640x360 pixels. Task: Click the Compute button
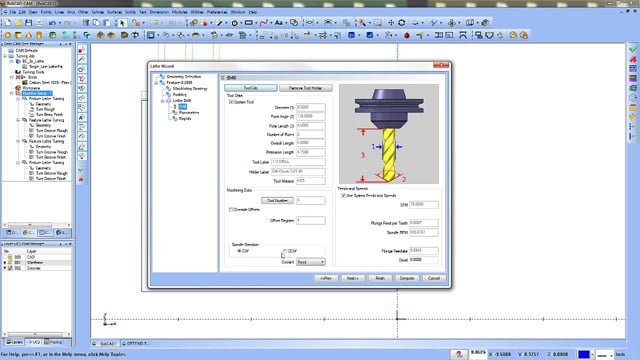[407, 278]
